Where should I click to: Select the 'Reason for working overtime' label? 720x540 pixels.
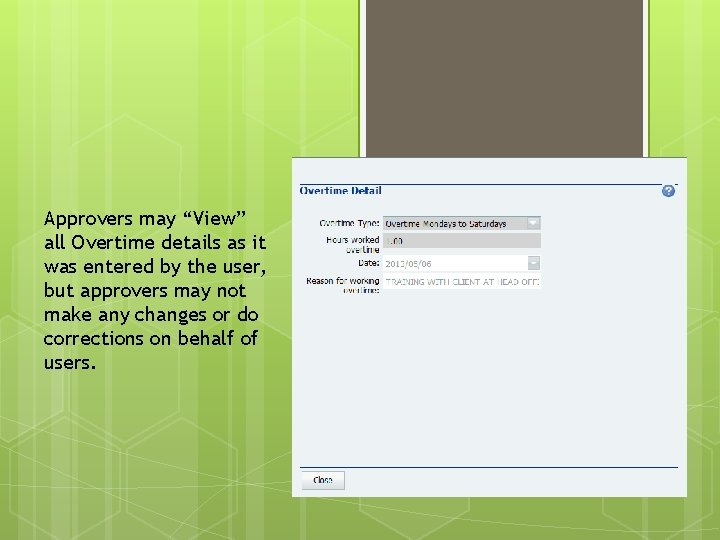tap(343, 285)
